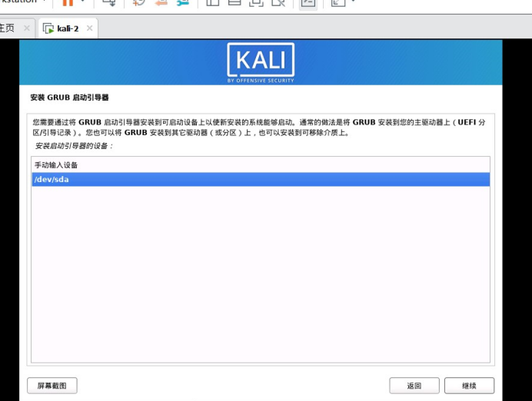Close the 主页 tab
The height and width of the screenshot is (401, 532).
pyautogui.click(x=27, y=28)
